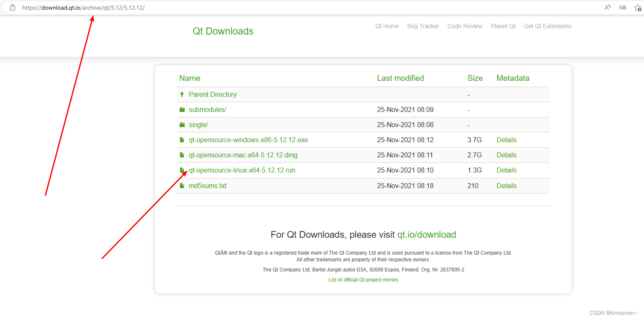Viewport: 644px width, 319px height.
Task: Click date 25-Nov-2021 08:18
Action: click(x=405, y=186)
